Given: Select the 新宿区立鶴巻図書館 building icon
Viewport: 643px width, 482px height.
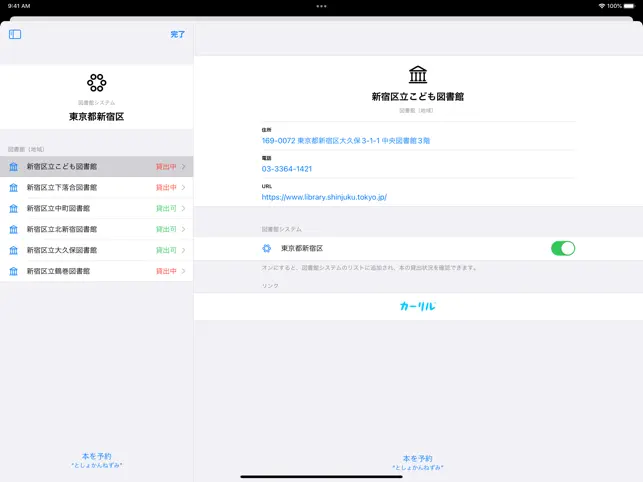Looking at the screenshot, I should (x=14, y=271).
